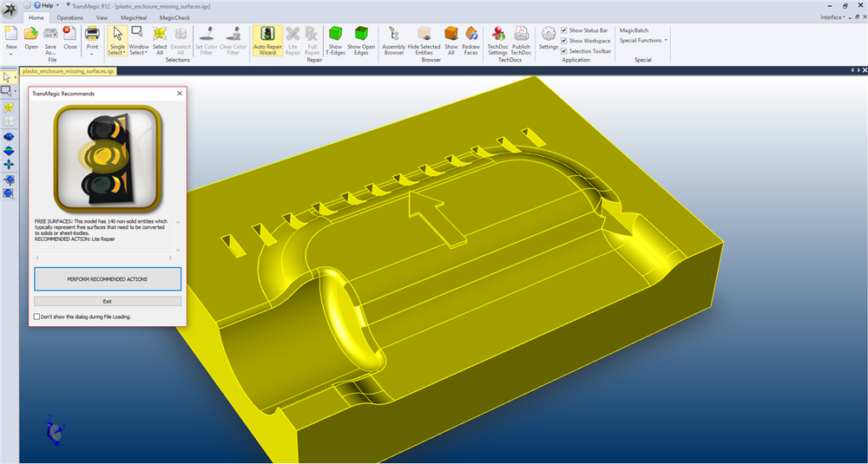Select the plastic_enclosure_missing_surfaces.igs document tab
This screenshot has width=868, height=464.
[56, 72]
